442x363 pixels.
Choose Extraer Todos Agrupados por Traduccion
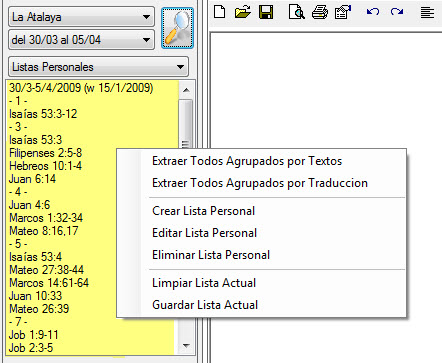coord(260,183)
